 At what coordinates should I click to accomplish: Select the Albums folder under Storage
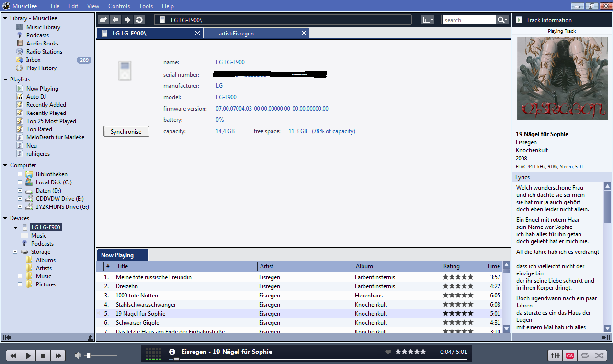click(x=45, y=260)
